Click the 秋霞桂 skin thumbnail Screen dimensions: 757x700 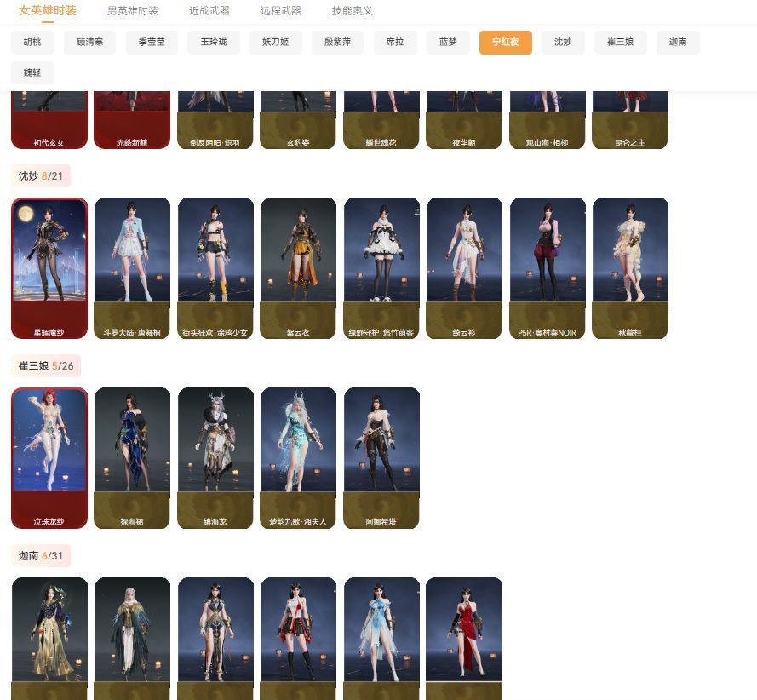click(630, 268)
